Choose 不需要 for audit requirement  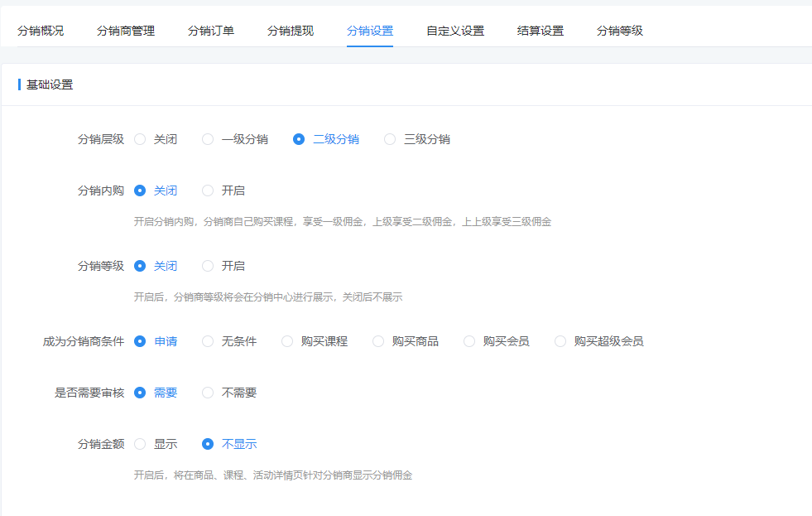(229, 393)
